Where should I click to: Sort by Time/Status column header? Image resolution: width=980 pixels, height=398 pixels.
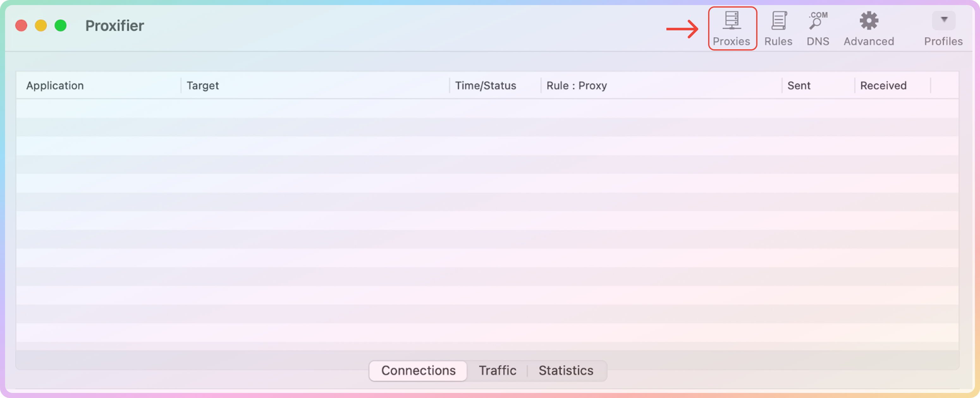tap(486, 86)
